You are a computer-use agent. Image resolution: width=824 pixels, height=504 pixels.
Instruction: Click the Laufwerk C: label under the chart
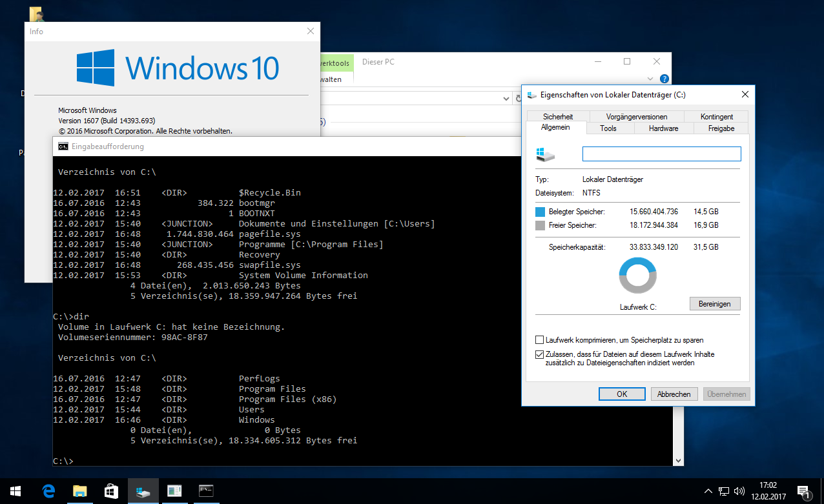coord(637,307)
